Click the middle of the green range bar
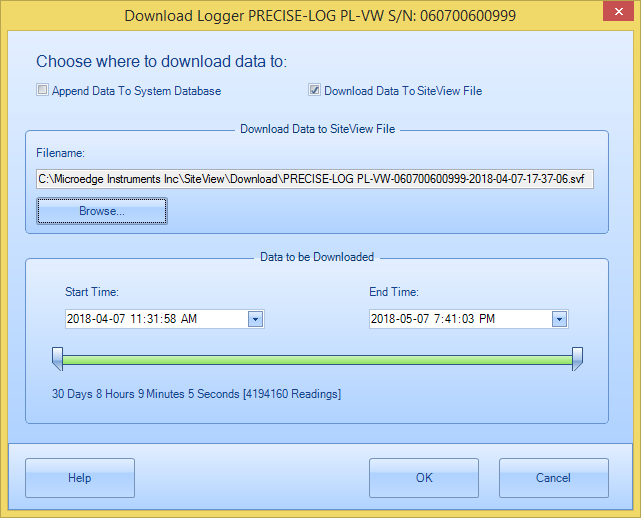 [x=317, y=357]
